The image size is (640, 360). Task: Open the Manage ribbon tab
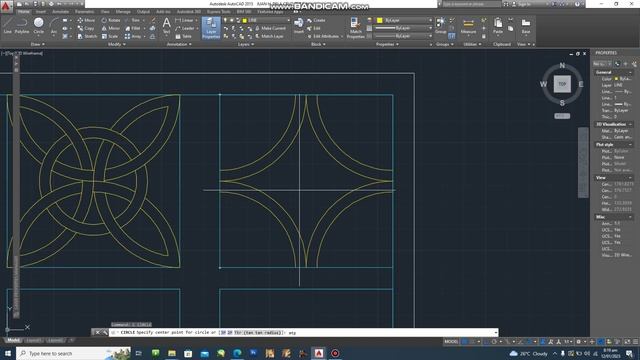pyautogui.click(x=123, y=12)
